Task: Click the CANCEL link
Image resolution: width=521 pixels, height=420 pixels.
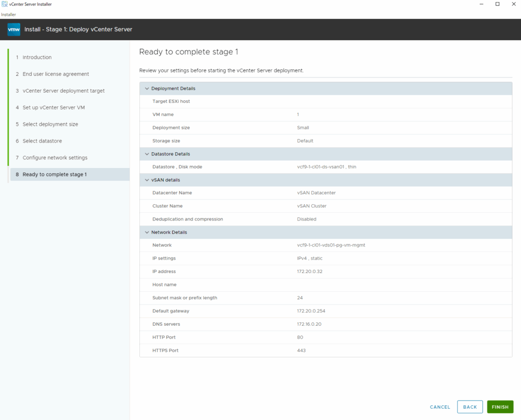Action: click(440, 407)
